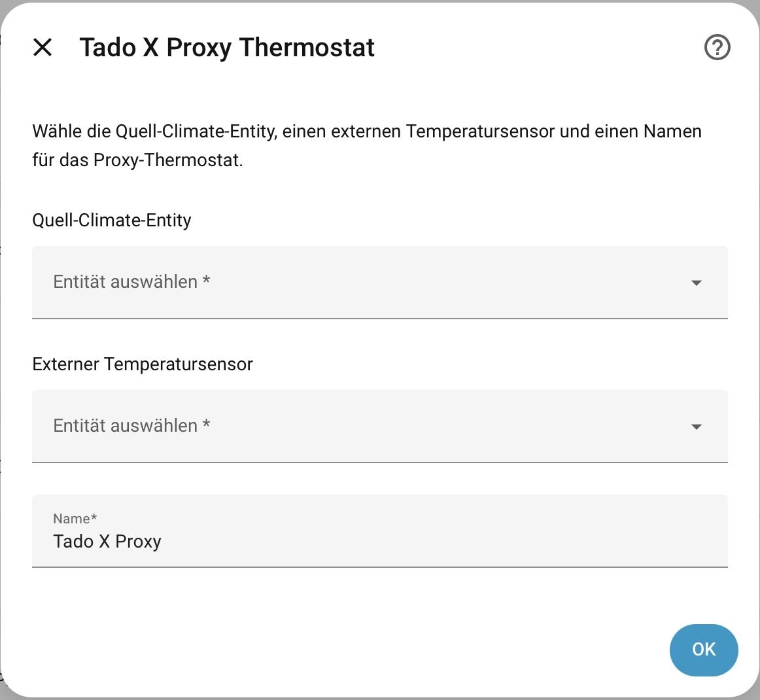Expand the Externer Temperatursensor dropdown arrow

pyautogui.click(x=696, y=427)
